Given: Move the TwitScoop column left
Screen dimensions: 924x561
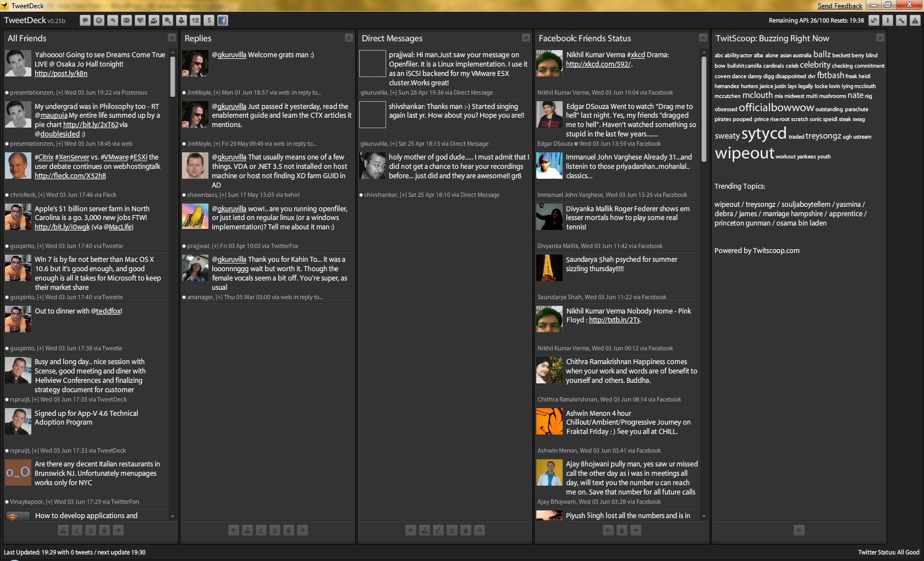Looking at the screenshot, I should 799,530.
